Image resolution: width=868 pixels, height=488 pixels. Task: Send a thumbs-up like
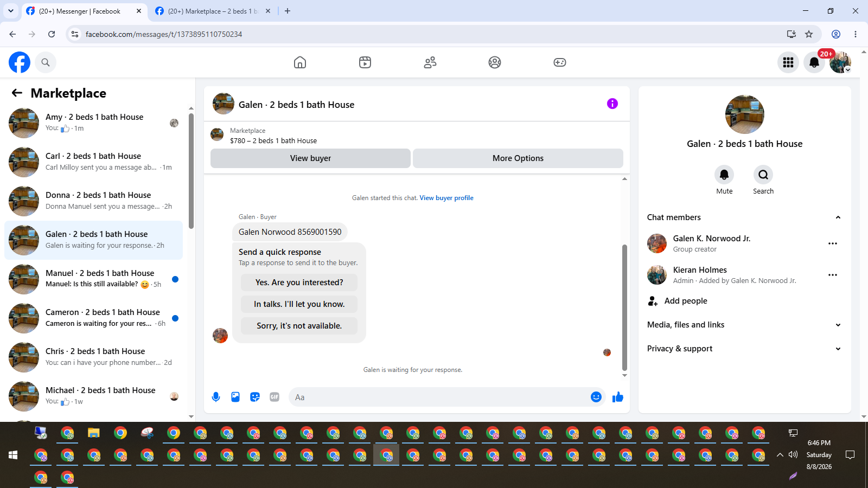tap(618, 397)
